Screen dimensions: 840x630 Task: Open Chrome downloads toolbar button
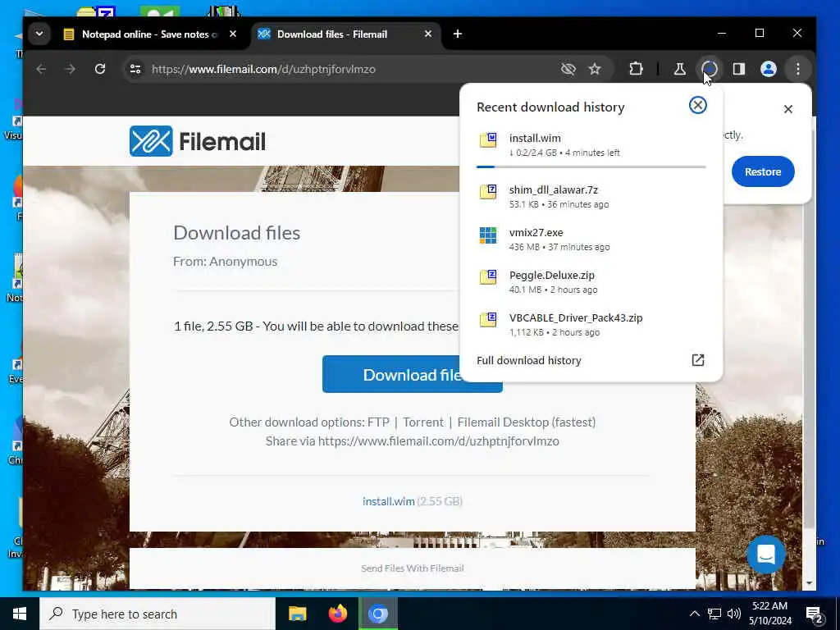pyautogui.click(x=710, y=69)
